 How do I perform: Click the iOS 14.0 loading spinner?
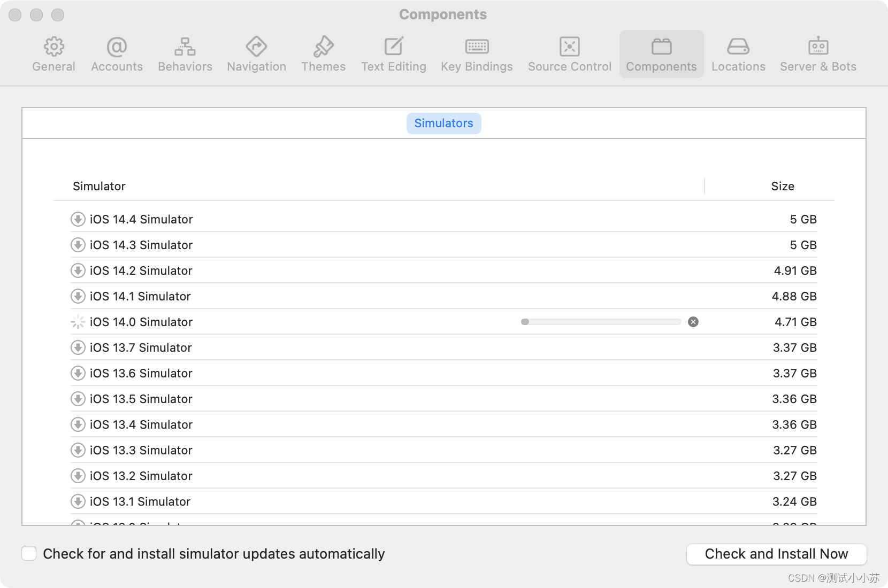point(78,322)
